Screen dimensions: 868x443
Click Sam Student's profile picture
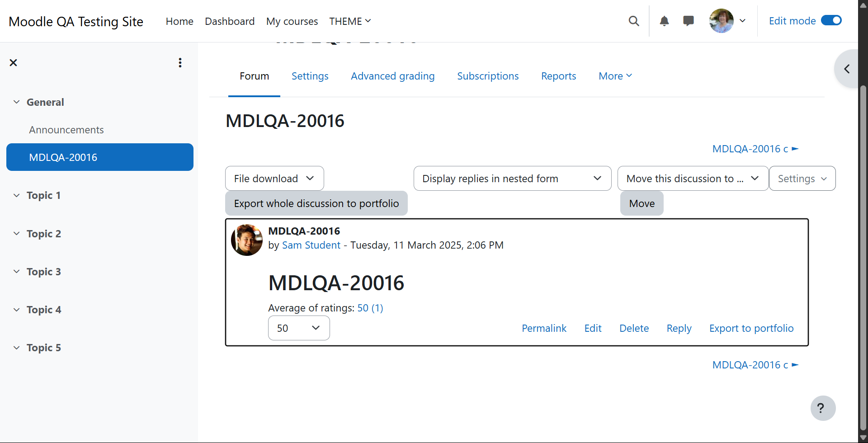click(247, 240)
